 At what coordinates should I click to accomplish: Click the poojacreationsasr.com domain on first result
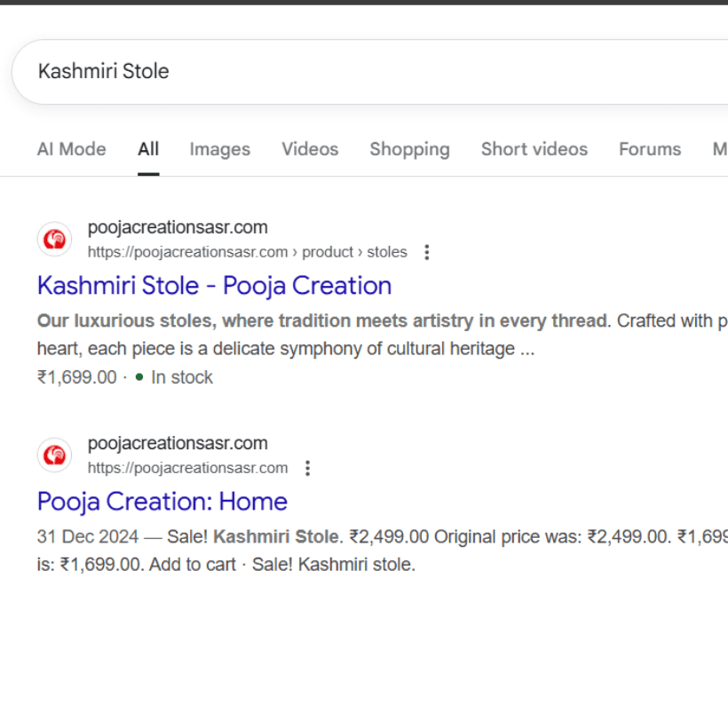[178, 227]
